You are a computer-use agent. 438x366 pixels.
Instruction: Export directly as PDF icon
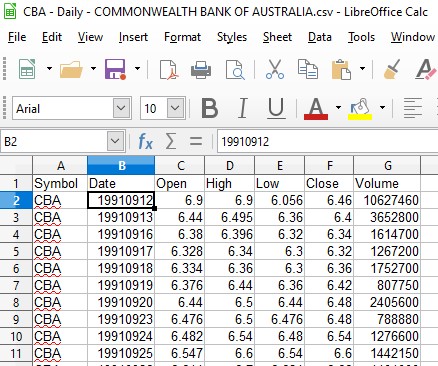(x=169, y=69)
